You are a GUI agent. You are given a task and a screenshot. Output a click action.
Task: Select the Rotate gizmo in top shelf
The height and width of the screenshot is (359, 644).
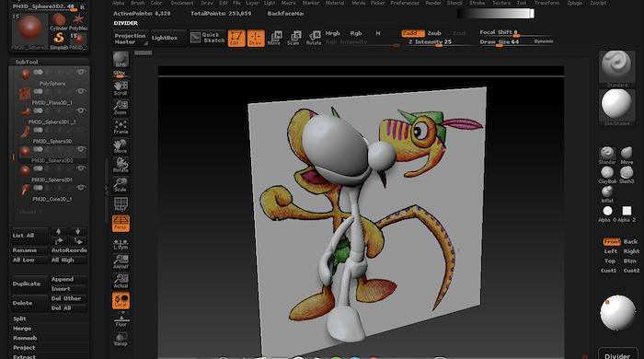(314, 38)
